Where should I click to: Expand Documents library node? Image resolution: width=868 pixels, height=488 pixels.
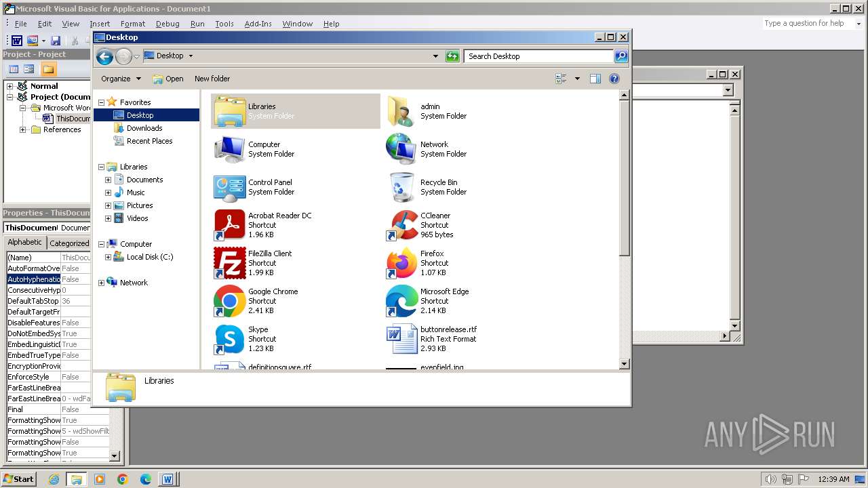[x=108, y=180]
